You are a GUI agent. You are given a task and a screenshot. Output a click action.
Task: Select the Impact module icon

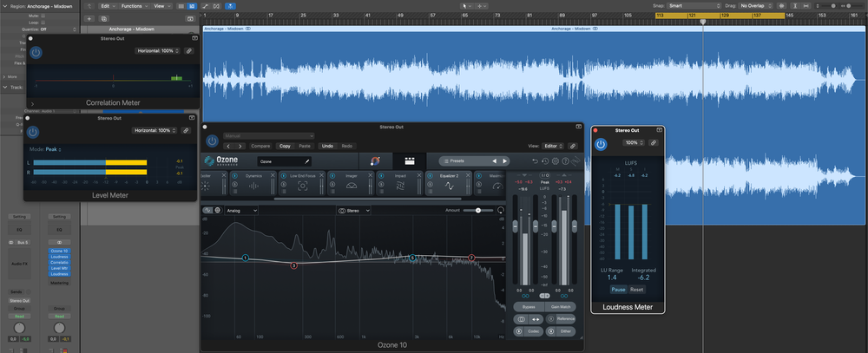[400, 186]
